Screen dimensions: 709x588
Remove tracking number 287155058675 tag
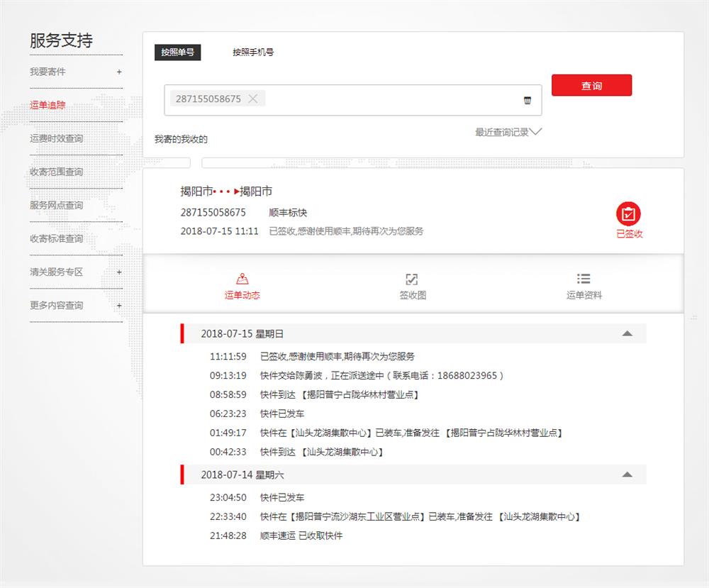pos(253,99)
